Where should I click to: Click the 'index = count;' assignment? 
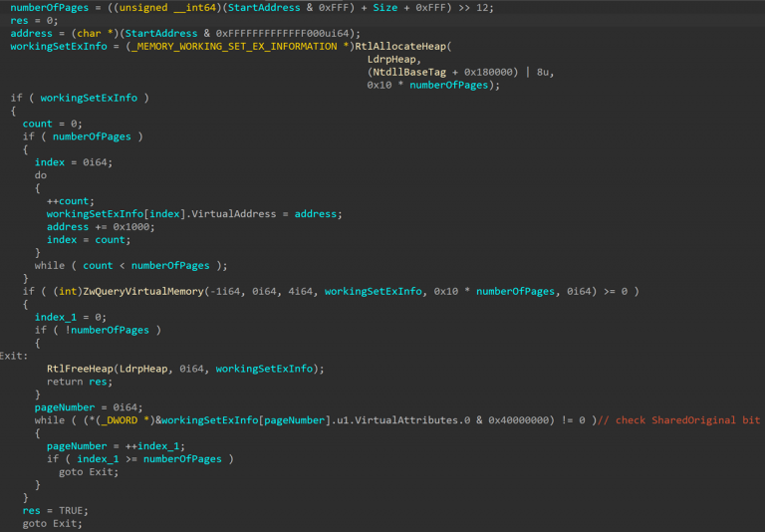[86, 239]
